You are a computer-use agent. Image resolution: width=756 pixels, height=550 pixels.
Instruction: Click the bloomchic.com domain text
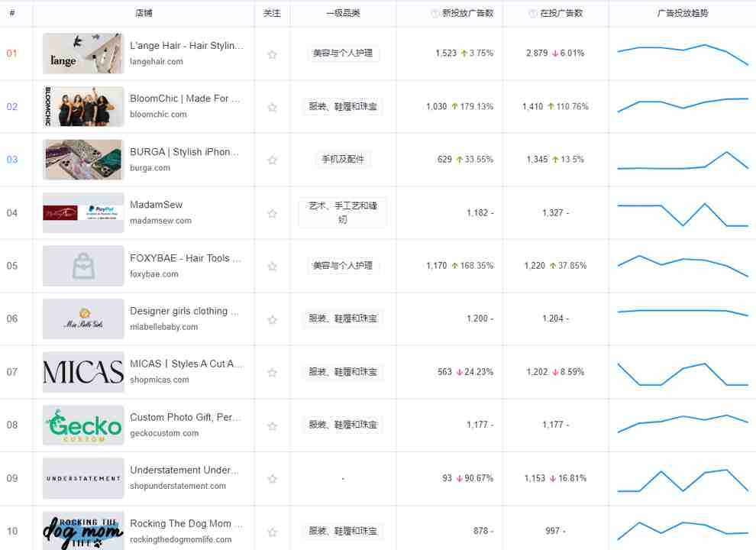(158, 115)
